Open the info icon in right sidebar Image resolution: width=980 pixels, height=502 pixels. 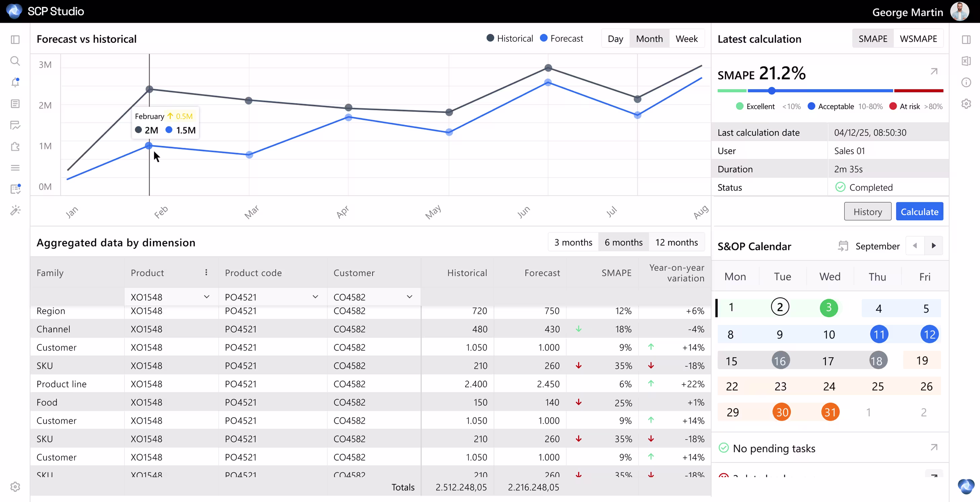[x=966, y=82]
